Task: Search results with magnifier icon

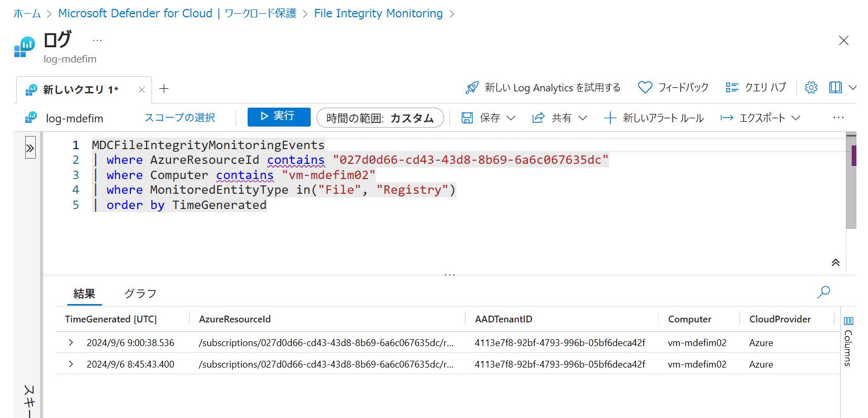Action: pos(824,292)
